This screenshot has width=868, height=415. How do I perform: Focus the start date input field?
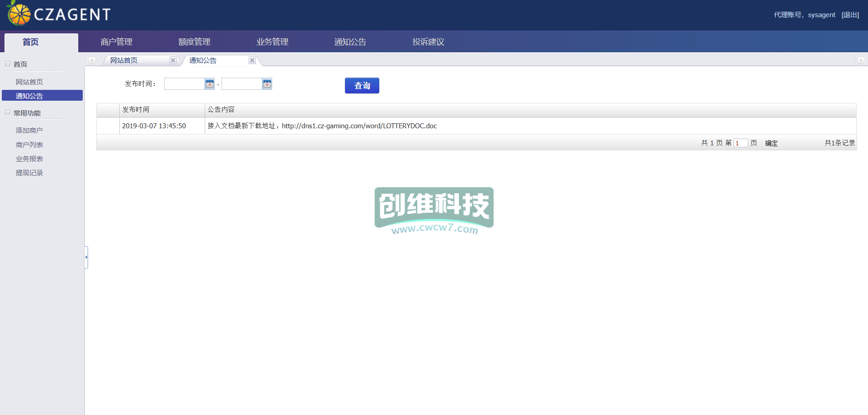184,84
